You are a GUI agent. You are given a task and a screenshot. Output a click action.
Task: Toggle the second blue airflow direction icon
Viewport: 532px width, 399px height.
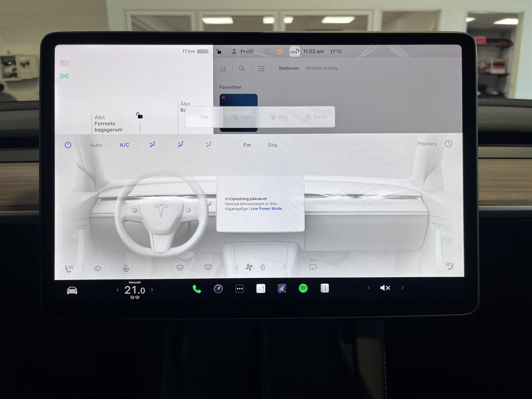pos(181,145)
